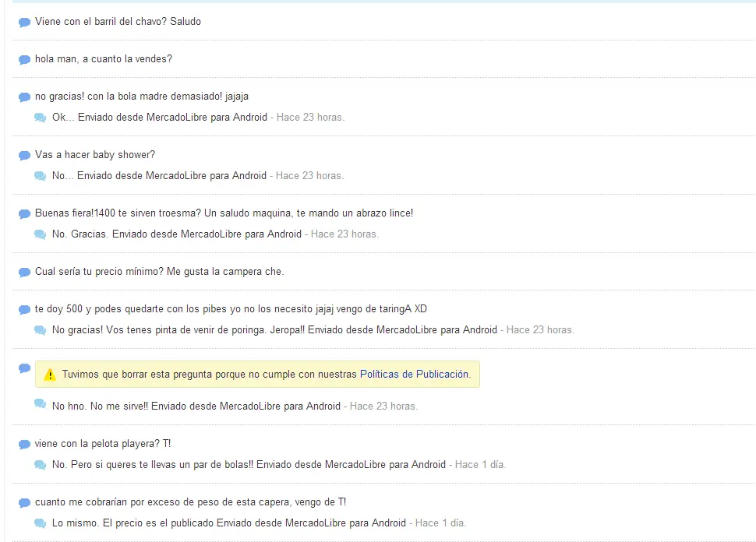Click the reply icon next to "No. Gracias." answer
Screen dimensions: 756x542
pyautogui.click(x=40, y=234)
